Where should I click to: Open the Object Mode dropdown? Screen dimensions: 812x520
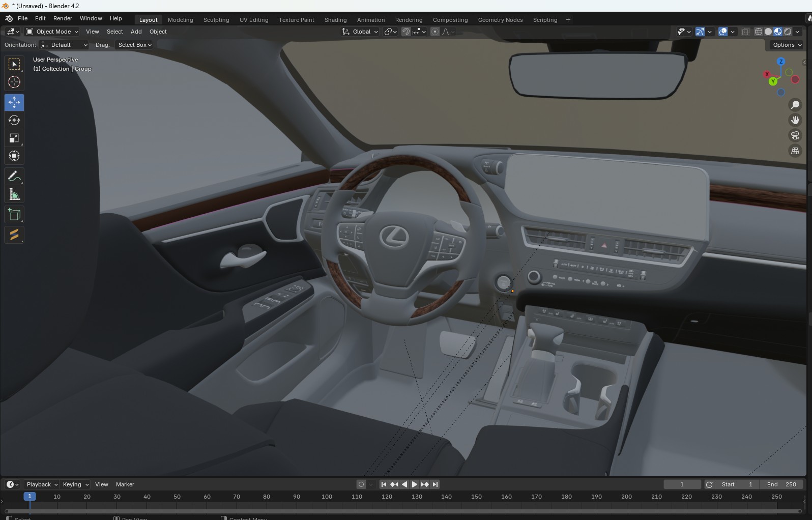point(52,32)
